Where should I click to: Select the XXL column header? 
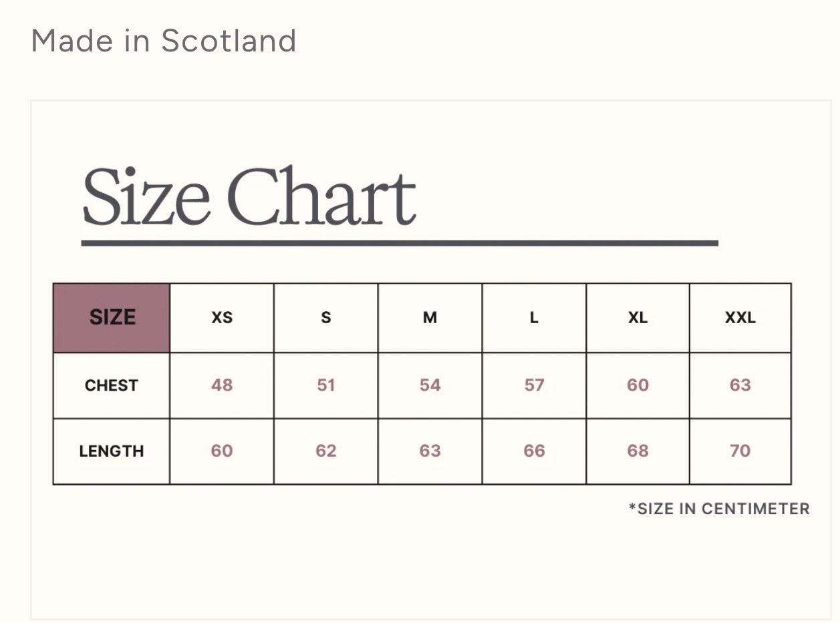(x=740, y=318)
